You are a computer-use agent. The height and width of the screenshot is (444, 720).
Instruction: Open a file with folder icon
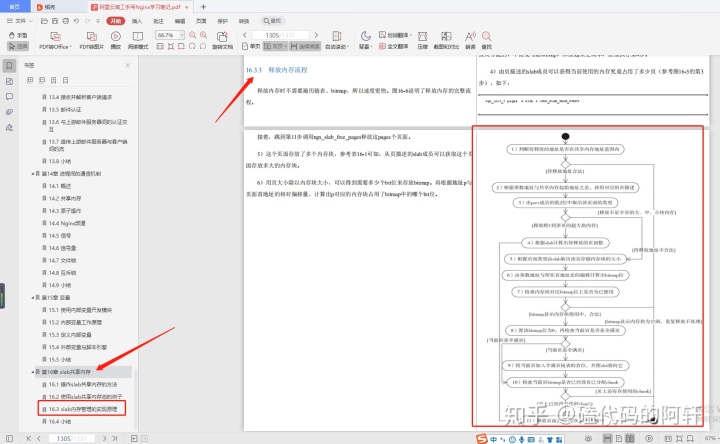tap(44, 21)
